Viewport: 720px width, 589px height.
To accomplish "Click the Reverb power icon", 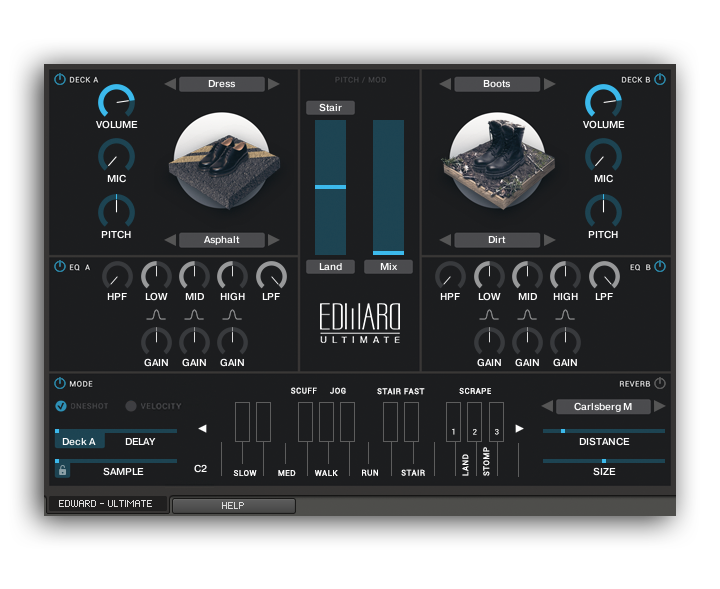I will pos(660,383).
